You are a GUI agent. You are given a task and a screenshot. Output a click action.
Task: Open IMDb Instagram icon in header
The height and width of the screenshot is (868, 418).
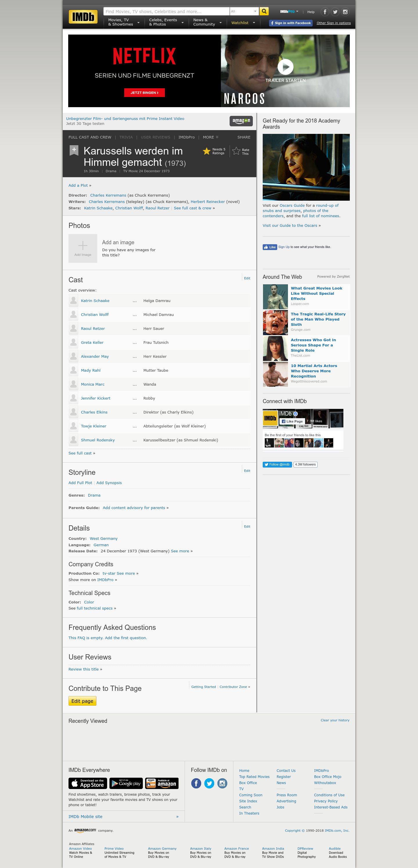[345, 12]
